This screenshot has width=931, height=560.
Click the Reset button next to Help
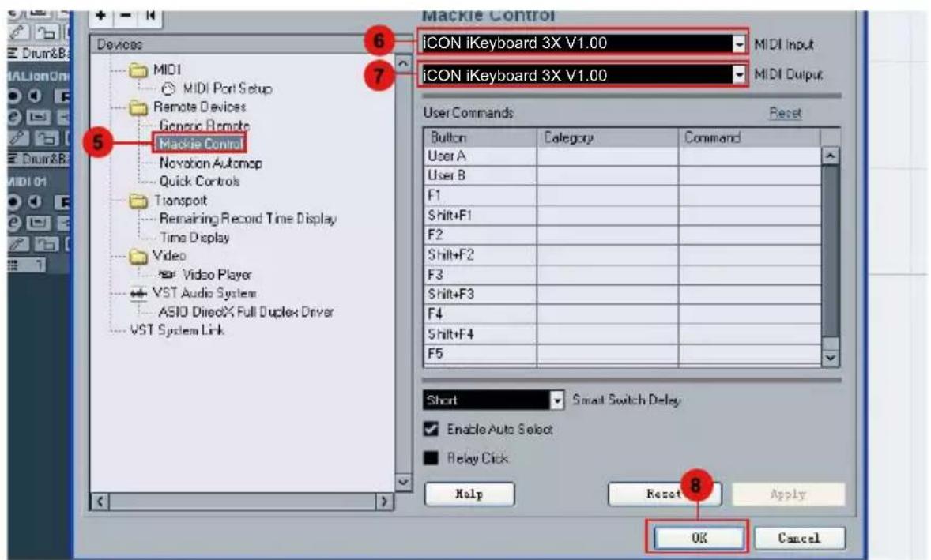pos(664,494)
